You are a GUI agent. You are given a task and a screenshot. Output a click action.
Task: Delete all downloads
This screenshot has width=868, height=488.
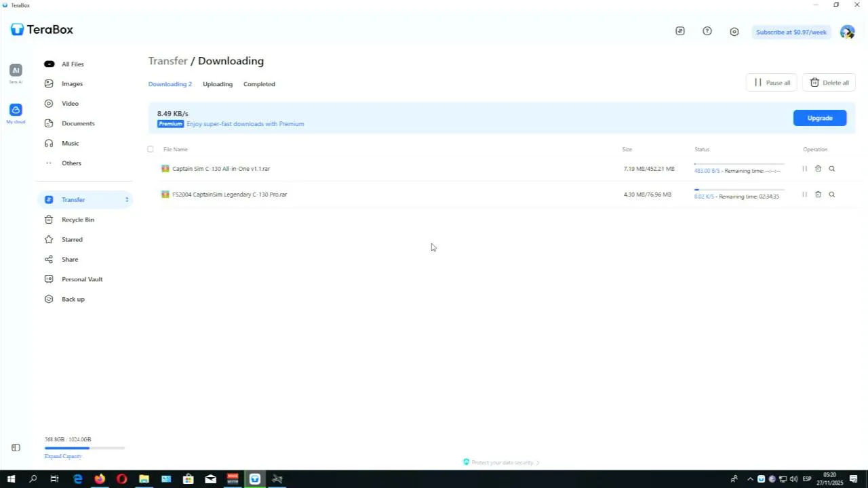[829, 83]
